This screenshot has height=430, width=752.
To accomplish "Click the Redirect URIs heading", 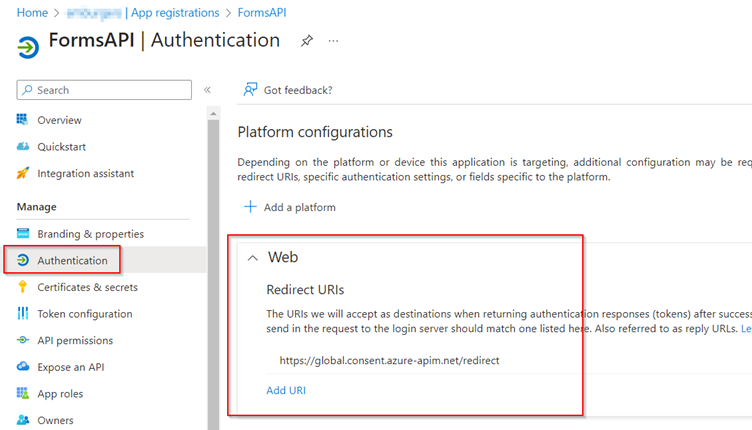I will [x=305, y=290].
